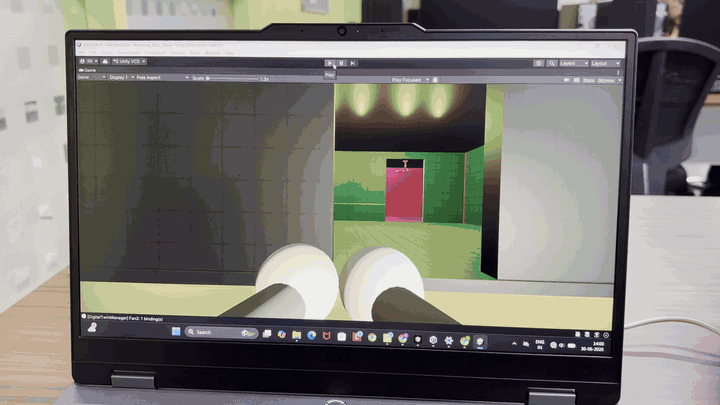Viewport: 720px width, 405px height.
Task: Adjust the Scale slider
Action: [x=232, y=79]
